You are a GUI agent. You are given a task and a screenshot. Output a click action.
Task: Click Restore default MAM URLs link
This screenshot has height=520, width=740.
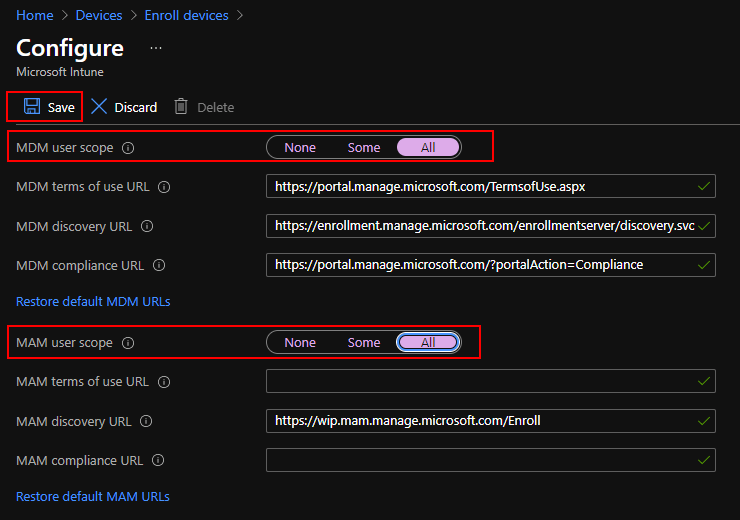[93, 496]
